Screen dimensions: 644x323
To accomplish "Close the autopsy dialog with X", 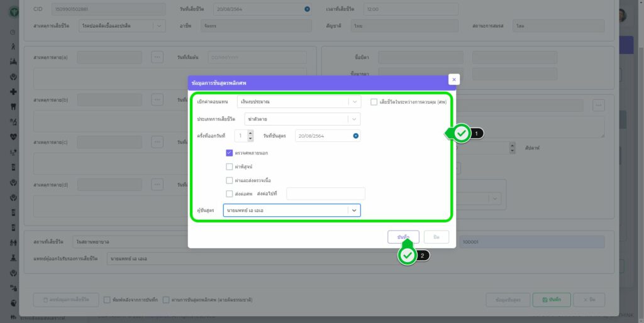I will 454,79.
